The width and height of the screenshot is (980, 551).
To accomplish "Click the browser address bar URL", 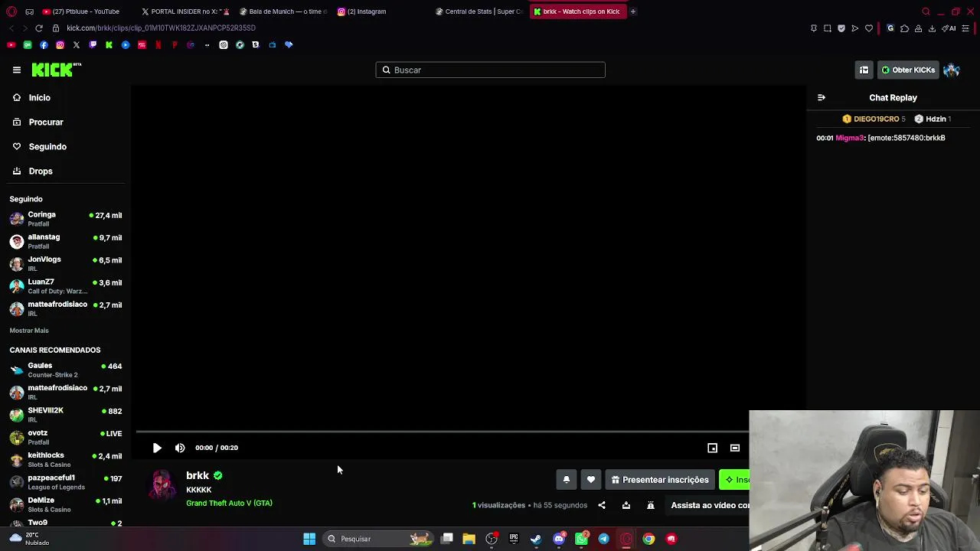I will tap(161, 28).
